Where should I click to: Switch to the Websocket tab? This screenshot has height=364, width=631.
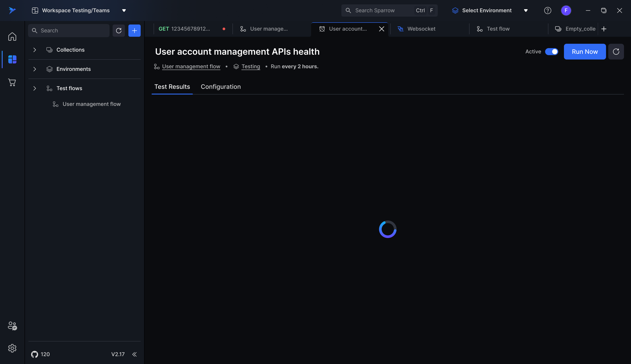(421, 29)
